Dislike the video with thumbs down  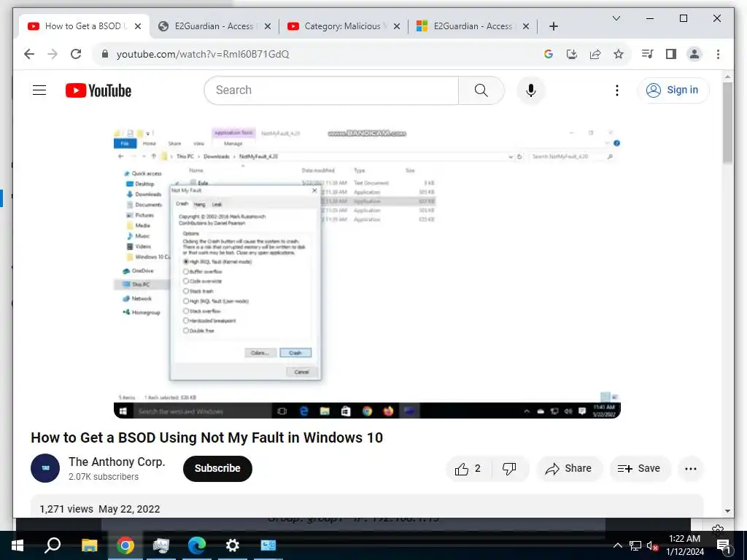(x=509, y=469)
